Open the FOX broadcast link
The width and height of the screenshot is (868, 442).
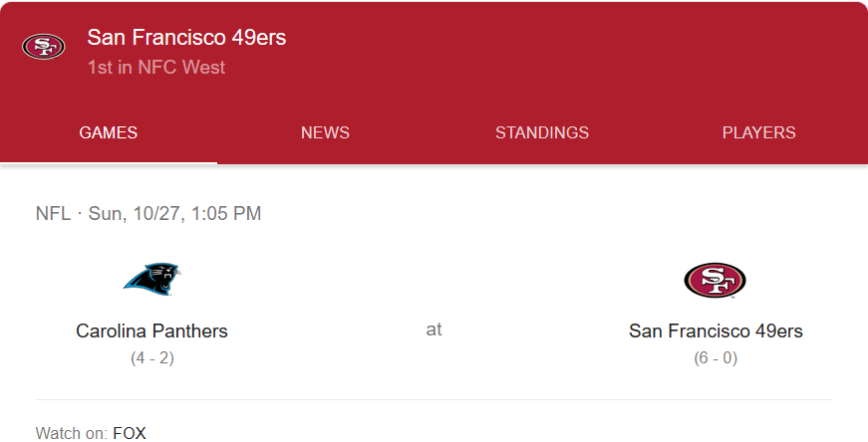tap(130, 433)
